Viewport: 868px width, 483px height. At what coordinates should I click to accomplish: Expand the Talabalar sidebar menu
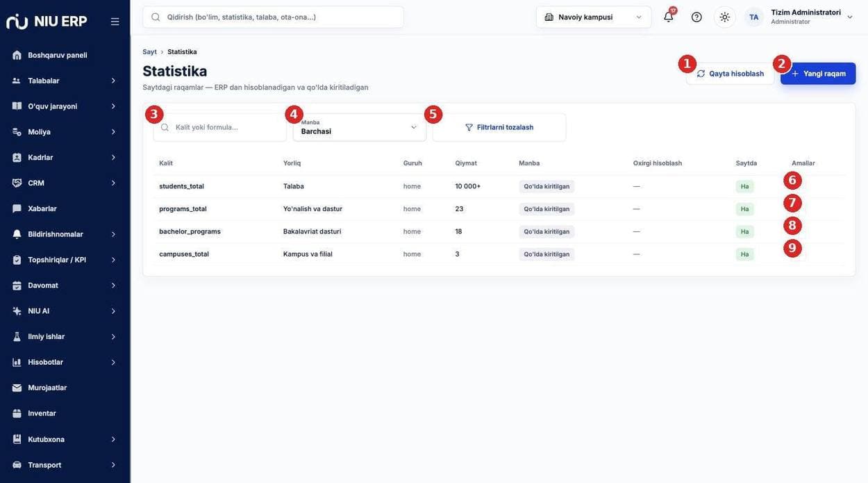pyautogui.click(x=65, y=81)
